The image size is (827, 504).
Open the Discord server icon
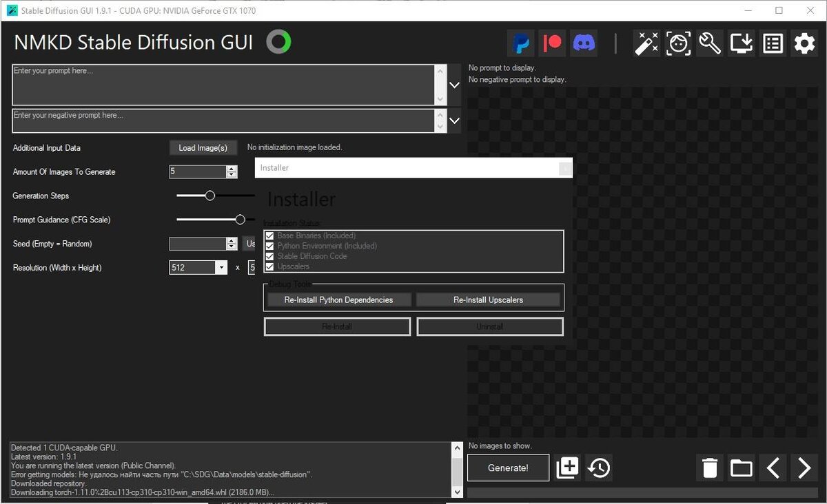[584, 43]
